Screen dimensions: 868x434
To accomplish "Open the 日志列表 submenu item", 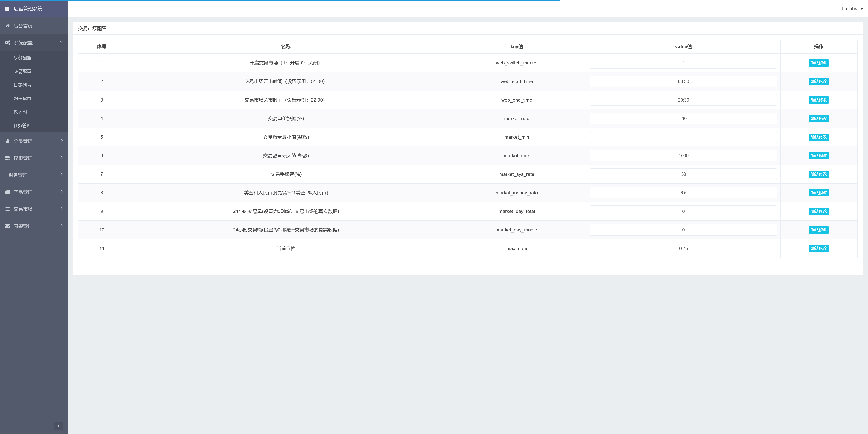I will (x=22, y=85).
